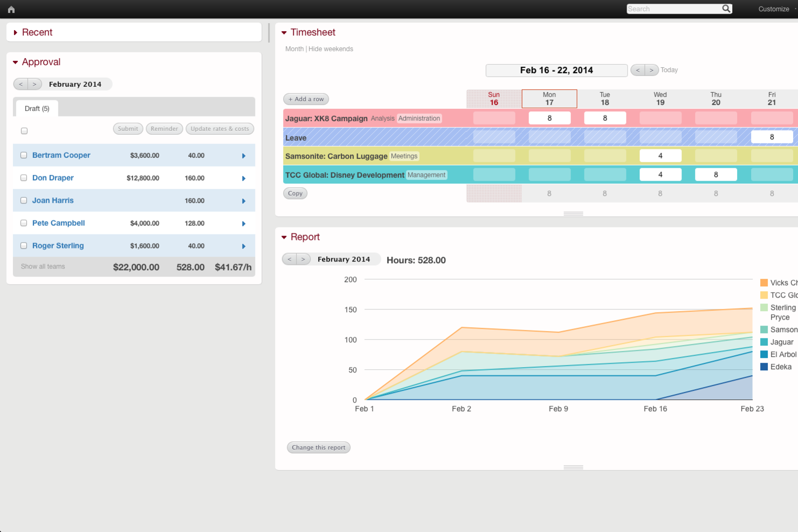The image size is (798, 532).
Task: Click the Hide weekends link
Action: point(331,49)
